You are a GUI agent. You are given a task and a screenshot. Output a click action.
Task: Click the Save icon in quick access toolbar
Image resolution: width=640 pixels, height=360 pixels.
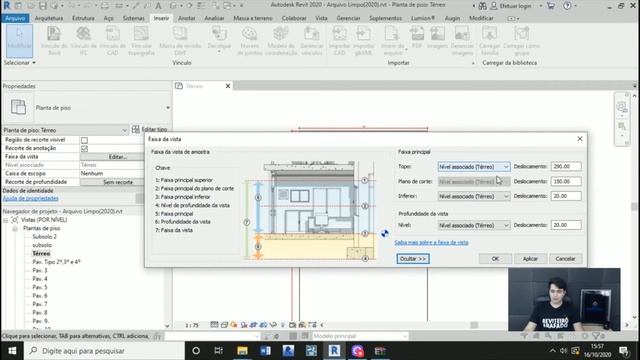pyautogui.click(x=42, y=6)
